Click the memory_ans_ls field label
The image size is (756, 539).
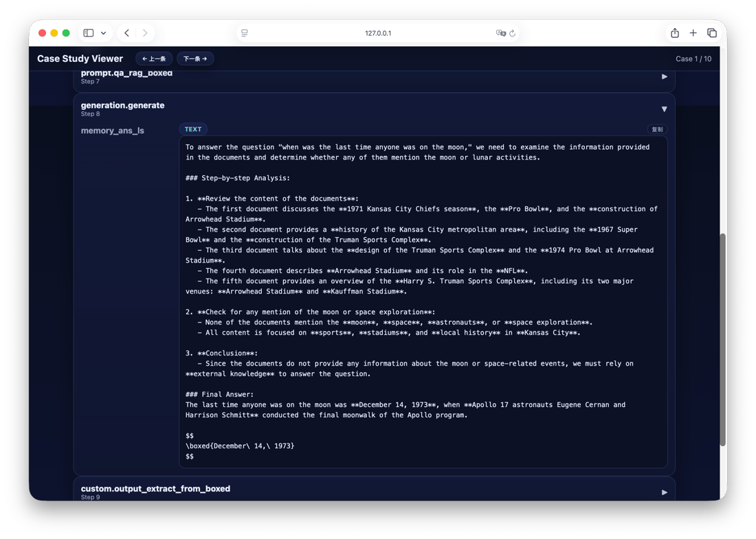click(112, 131)
